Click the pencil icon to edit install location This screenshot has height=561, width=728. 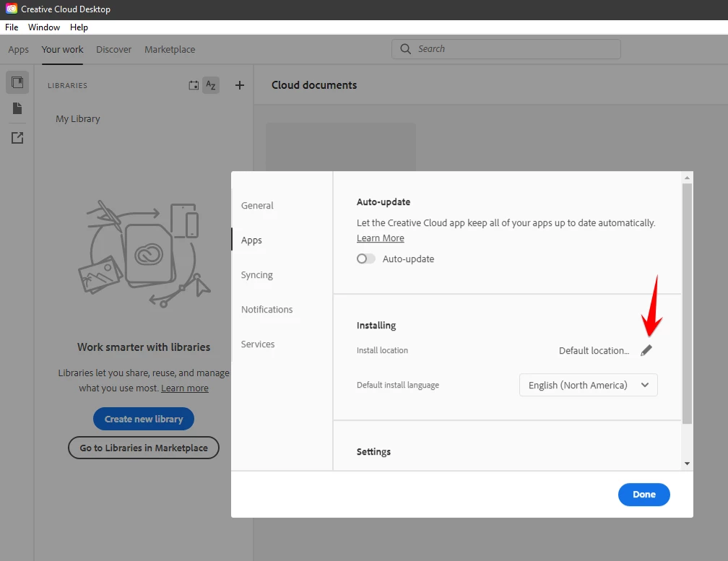(x=646, y=351)
